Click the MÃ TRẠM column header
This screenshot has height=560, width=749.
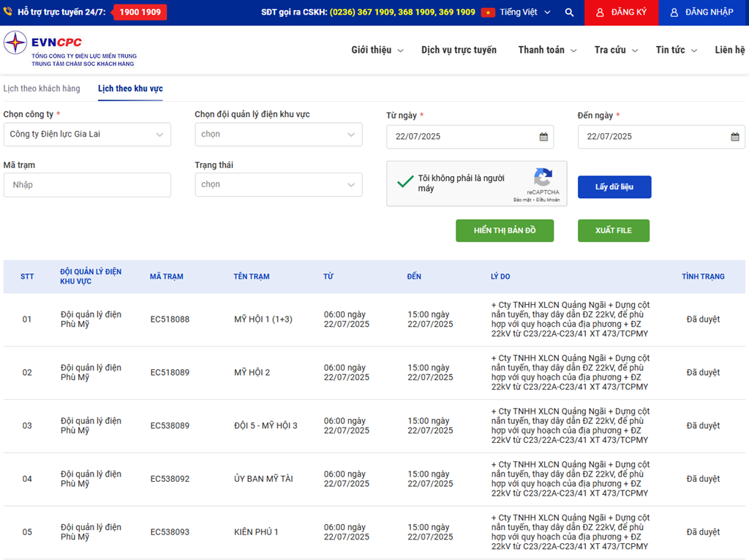pos(166,276)
